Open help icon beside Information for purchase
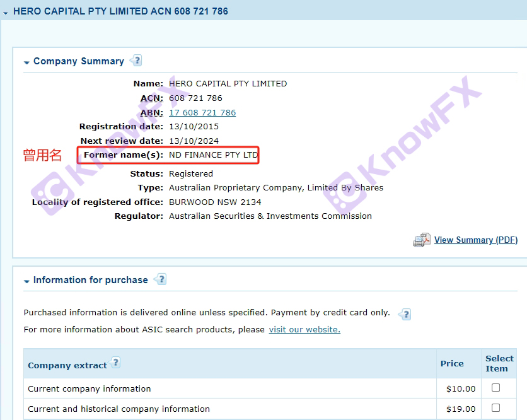This screenshot has height=420, width=527. pyautogui.click(x=160, y=279)
